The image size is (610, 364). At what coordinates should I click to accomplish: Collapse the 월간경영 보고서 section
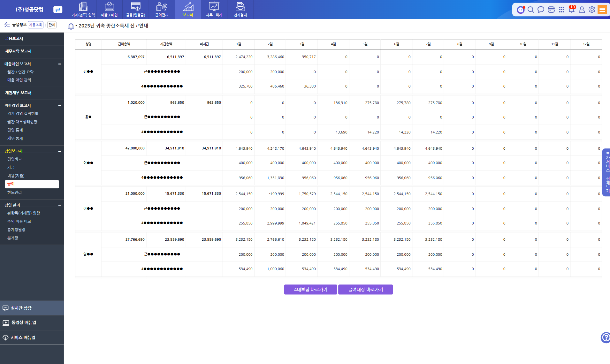pos(59,105)
